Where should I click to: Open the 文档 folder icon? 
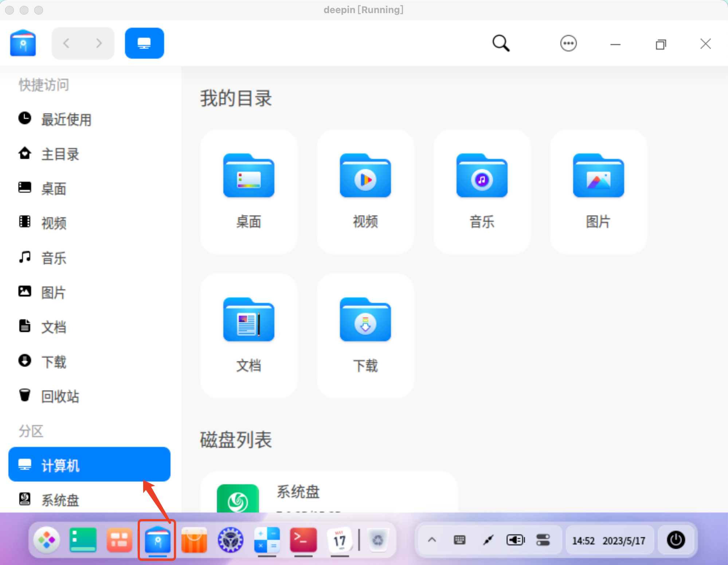coord(248,320)
